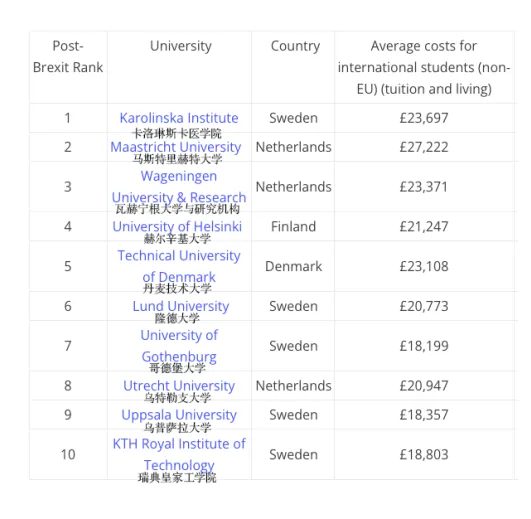Select the University column header

(180, 46)
